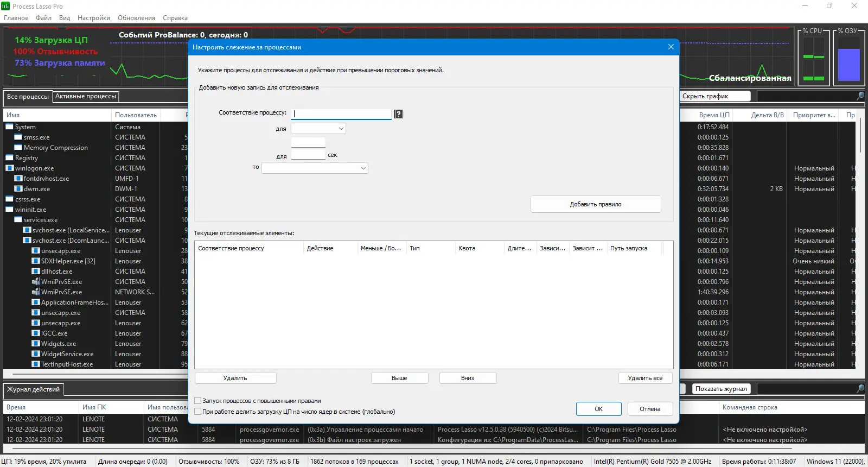Select the 'Журнал действий' tab
868x467 pixels.
34,389
